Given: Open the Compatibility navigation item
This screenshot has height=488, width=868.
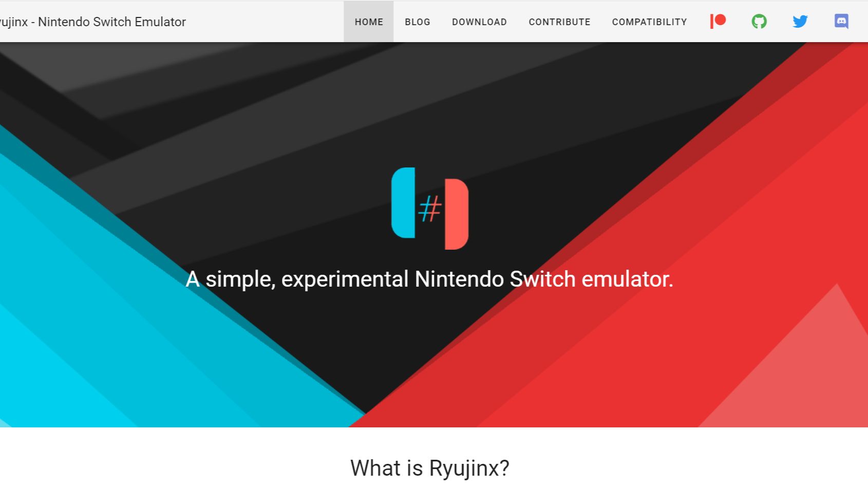Looking at the screenshot, I should (649, 22).
